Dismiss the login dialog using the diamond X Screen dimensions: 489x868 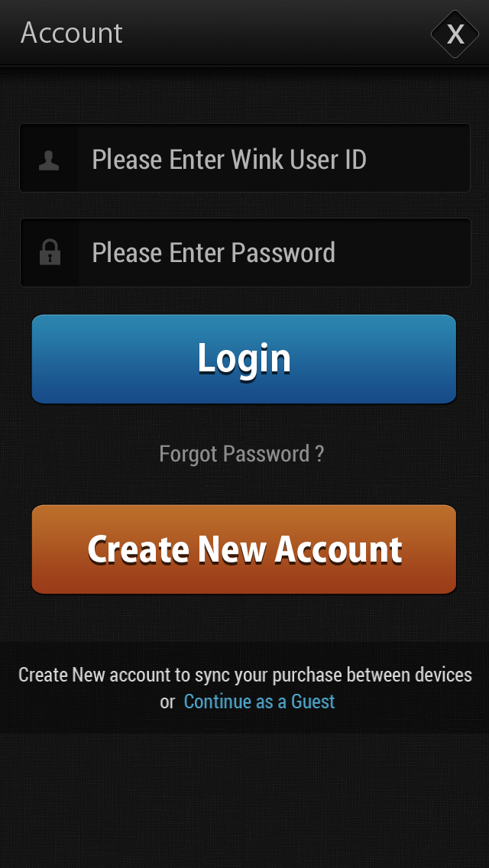pyautogui.click(x=455, y=34)
